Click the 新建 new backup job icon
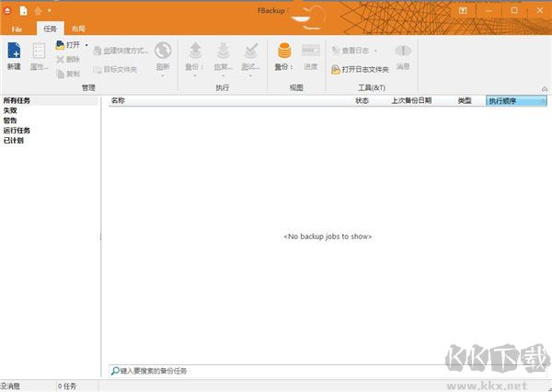 (x=14, y=51)
